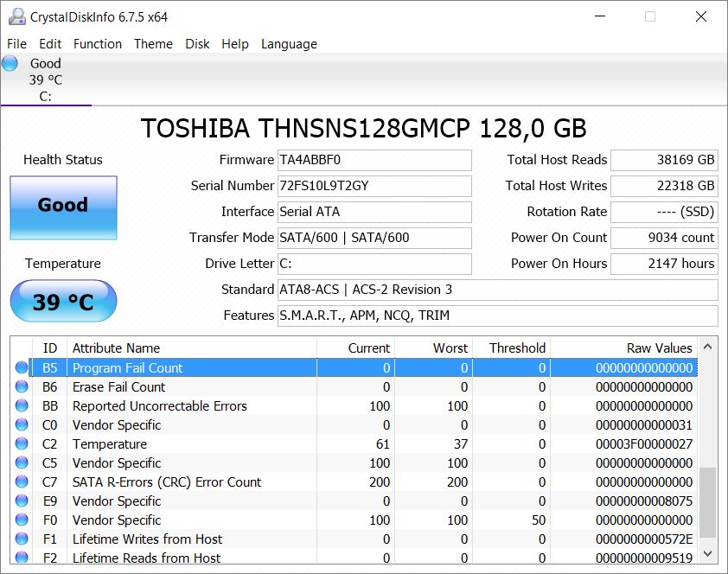The height and width of the screenshot is (574, 728).
Task: Click the status orb for Erase Fail Count
Action: click(22, 386)
